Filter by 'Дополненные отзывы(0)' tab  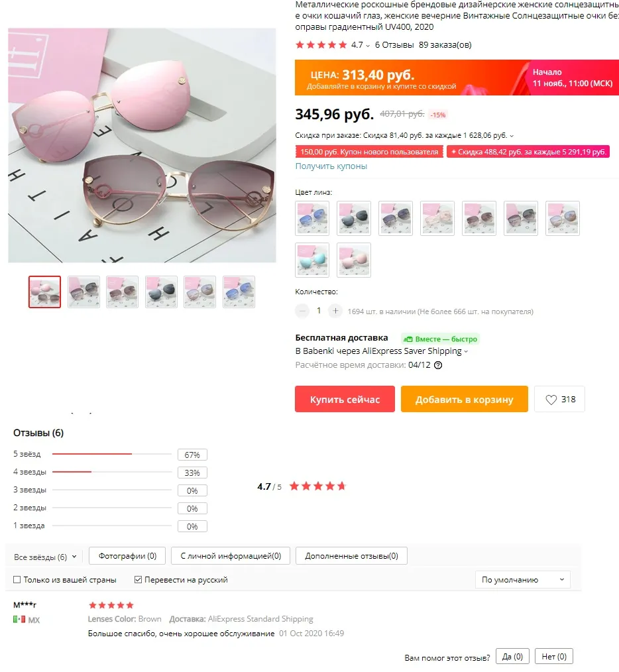[x=351, y=556]
